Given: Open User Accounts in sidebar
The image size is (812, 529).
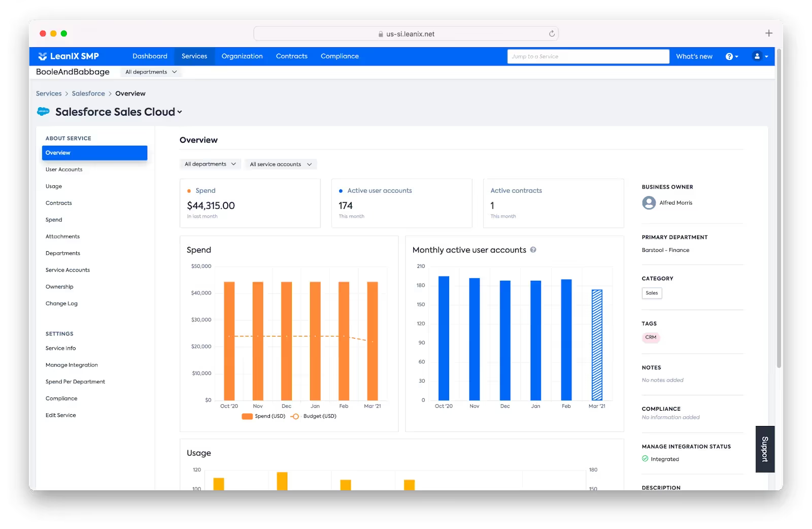Looking at the screenshot, I should point(64,170).
